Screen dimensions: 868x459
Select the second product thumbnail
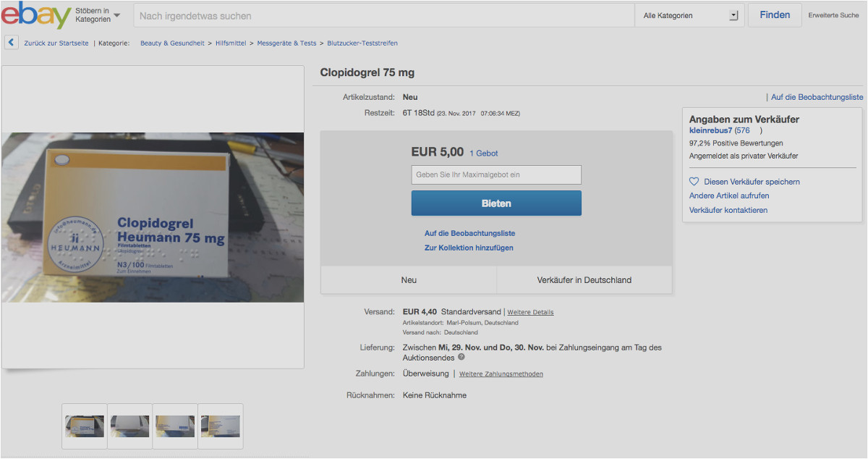pos(130,426)
